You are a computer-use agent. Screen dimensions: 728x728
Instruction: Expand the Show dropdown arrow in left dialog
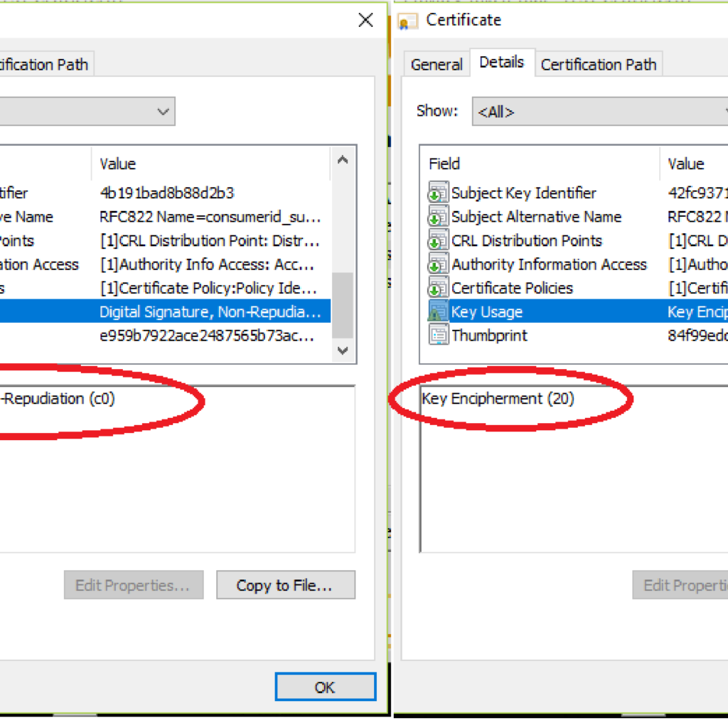[x=164, y=112]
